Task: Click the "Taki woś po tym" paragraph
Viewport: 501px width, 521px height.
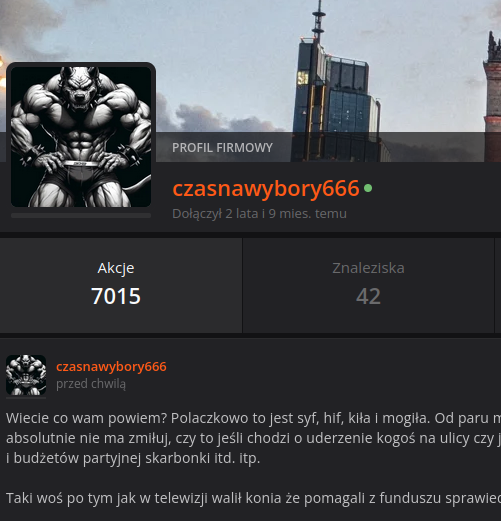Action: [x=253, y=498]
